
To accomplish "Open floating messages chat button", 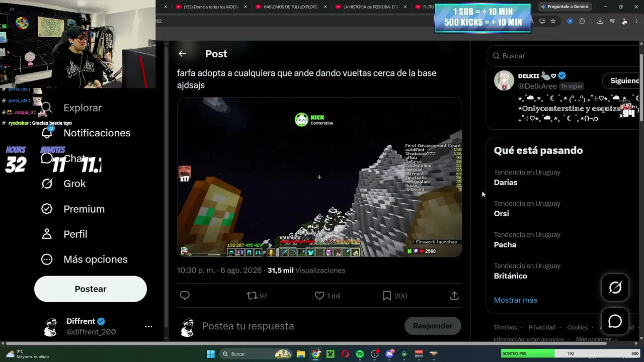I will (615, 321).
